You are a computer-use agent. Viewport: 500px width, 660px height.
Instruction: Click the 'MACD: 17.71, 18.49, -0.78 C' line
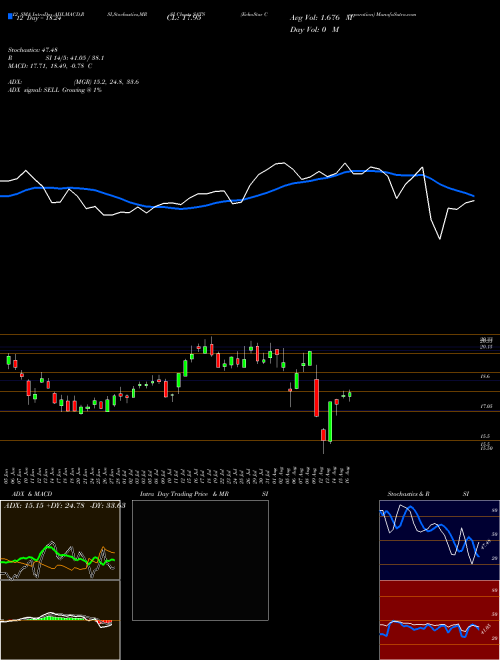coord(50,66)
